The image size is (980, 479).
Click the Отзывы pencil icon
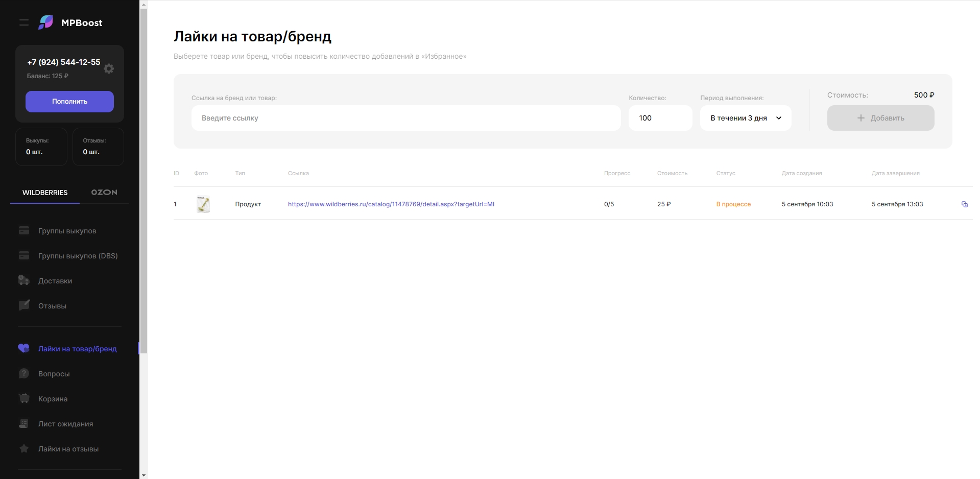(24, 305)
